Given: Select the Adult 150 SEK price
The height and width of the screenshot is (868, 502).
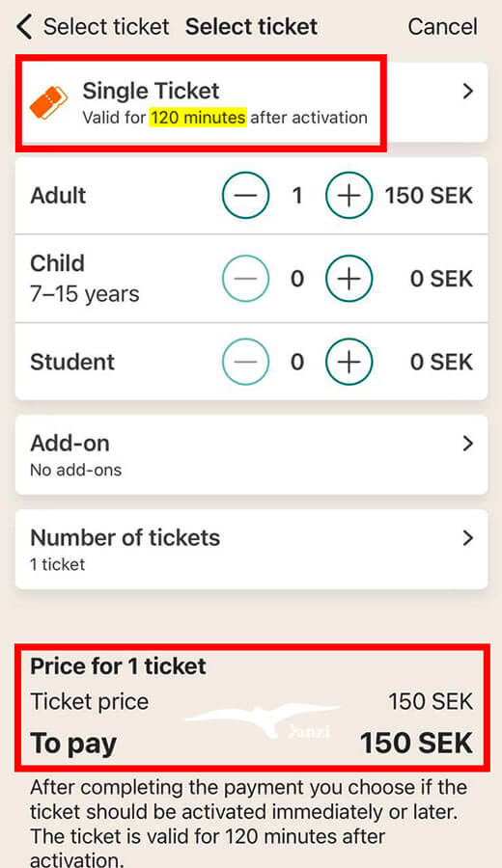Looking at the screenshot, I should click(x=429, y=196).
